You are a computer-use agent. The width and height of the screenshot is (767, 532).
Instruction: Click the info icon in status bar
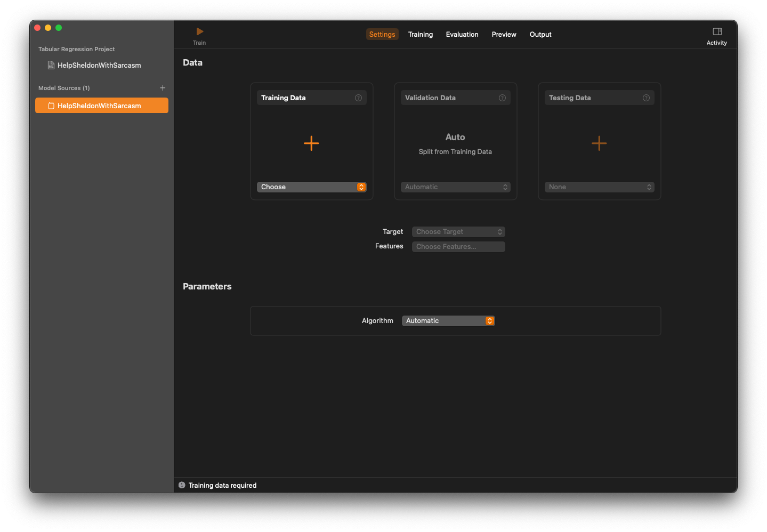pos(182,485)
